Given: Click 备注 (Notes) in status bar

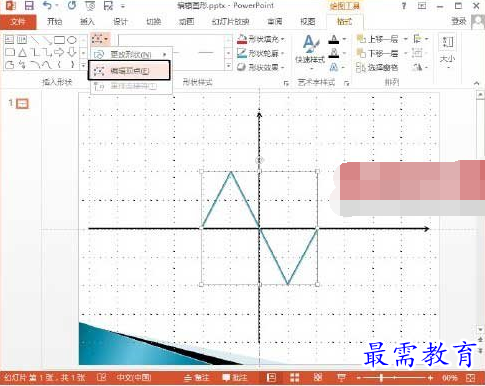Looking at the screenshot, I should pyautogui.click(x=197, y=378).
